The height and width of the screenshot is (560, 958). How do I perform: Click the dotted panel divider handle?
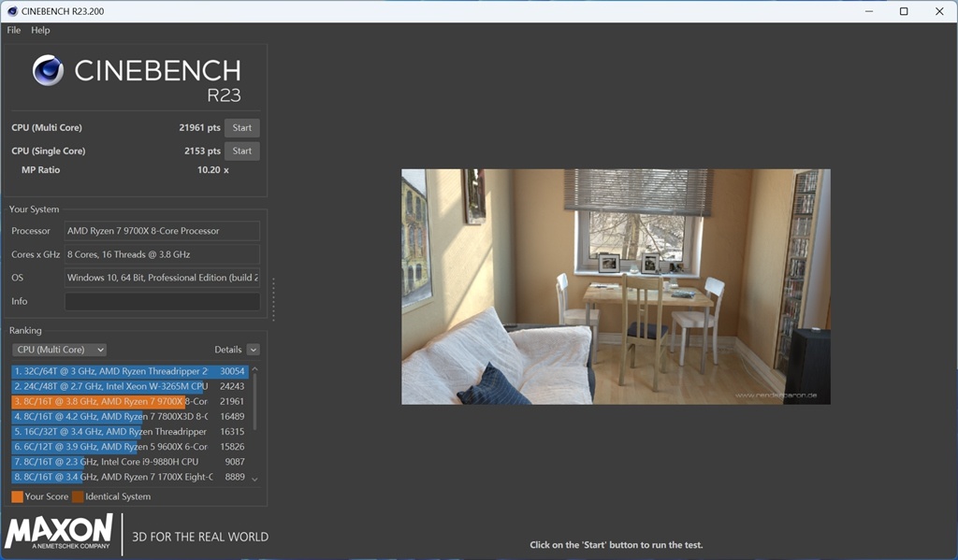(x=273, y=299)
